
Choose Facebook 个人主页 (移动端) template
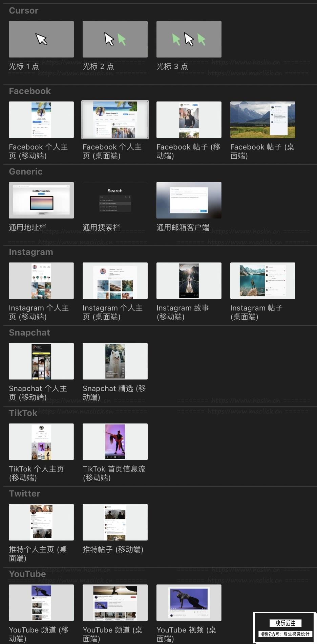41,120
